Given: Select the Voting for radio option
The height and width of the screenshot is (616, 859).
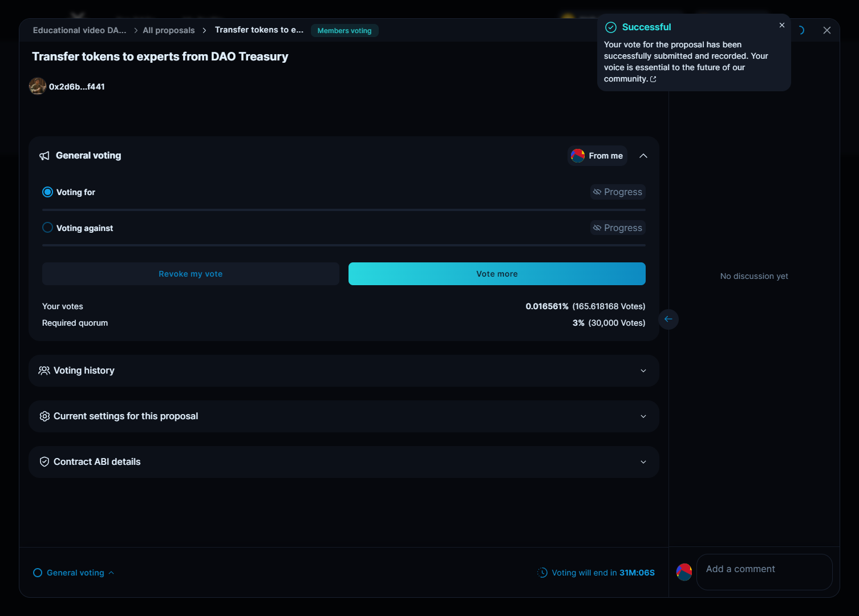Looking at the screenshot, I should [x=48, y=192].
